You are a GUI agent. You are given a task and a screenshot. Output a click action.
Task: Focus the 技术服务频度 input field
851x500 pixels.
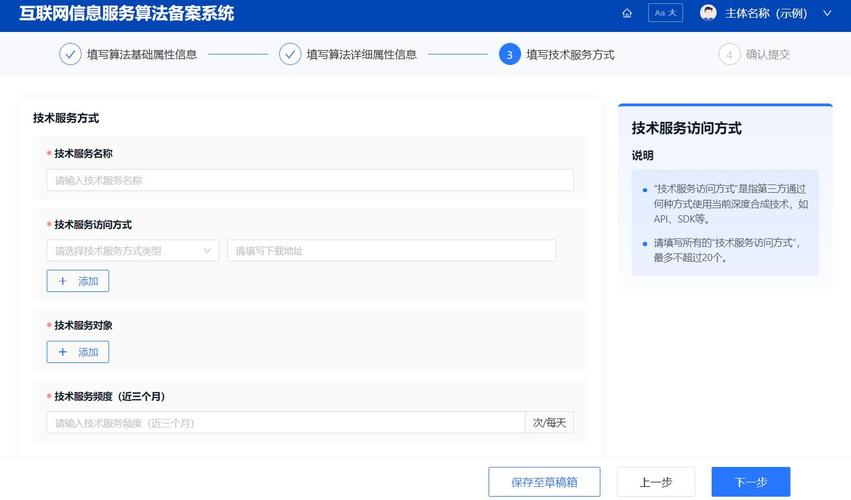tap(286, 422)
